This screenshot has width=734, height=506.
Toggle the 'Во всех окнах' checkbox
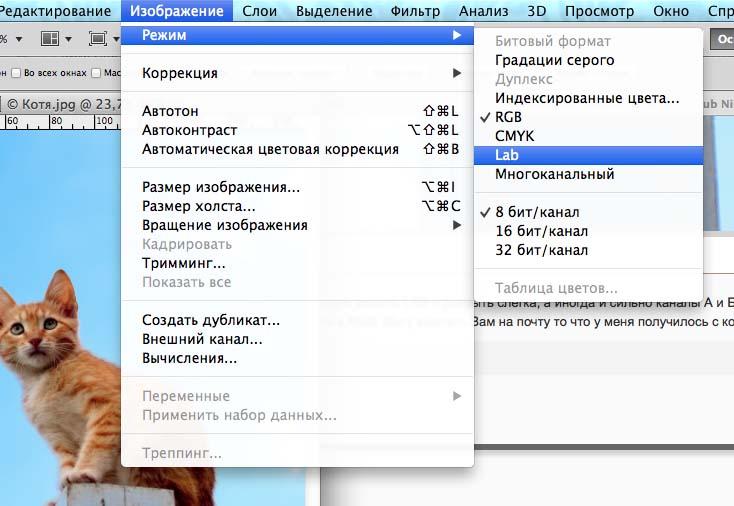coord(16,73)
